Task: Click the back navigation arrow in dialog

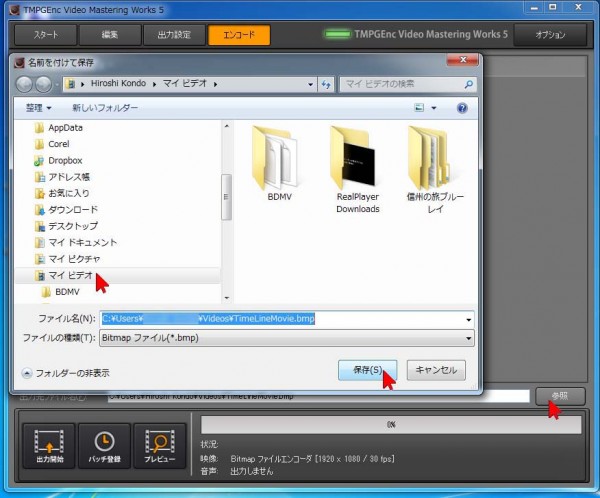Action: pyautogui.click(x=26, y=84)
